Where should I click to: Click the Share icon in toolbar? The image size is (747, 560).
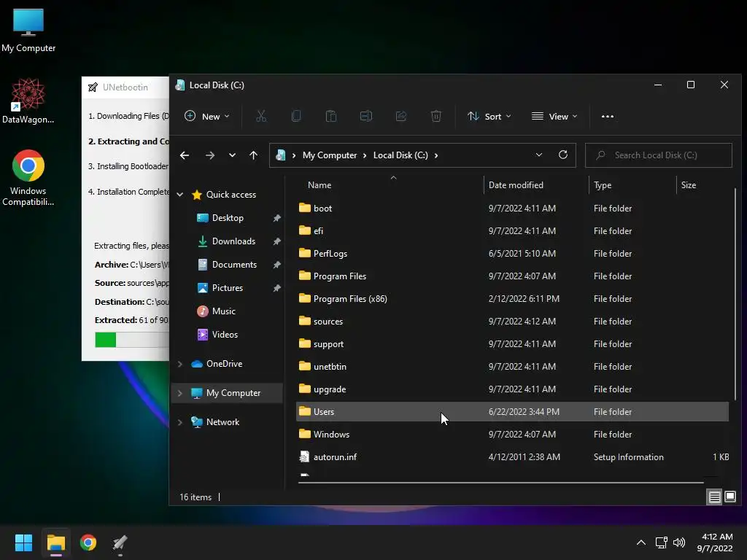[x=401, y=116]
